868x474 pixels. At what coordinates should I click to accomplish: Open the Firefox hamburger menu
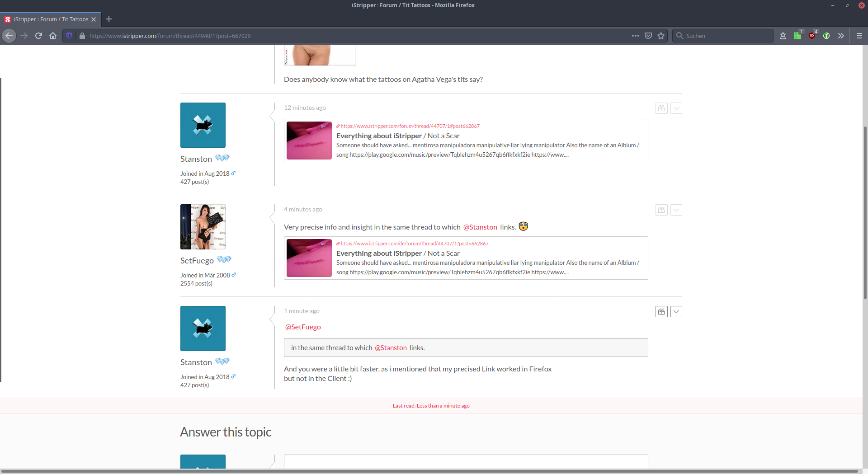tap(859, 36)
